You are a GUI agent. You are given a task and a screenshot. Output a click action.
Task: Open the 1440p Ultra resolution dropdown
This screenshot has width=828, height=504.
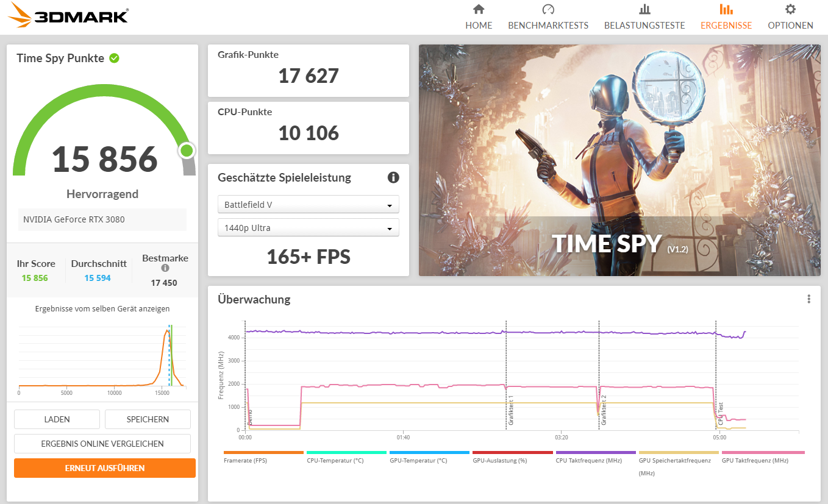pos(309,228)
